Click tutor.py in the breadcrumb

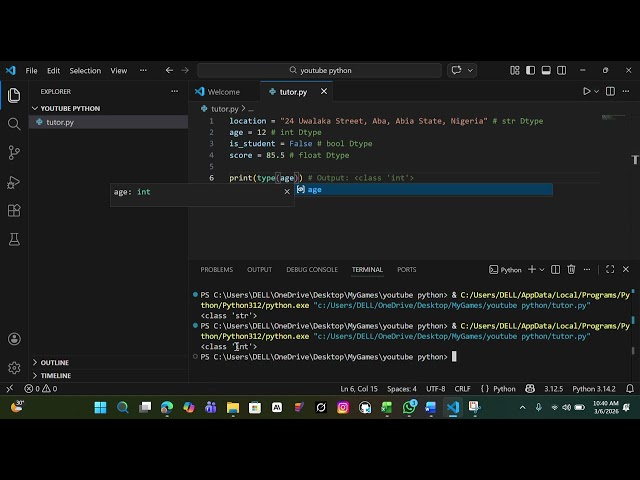coord(224,109)
